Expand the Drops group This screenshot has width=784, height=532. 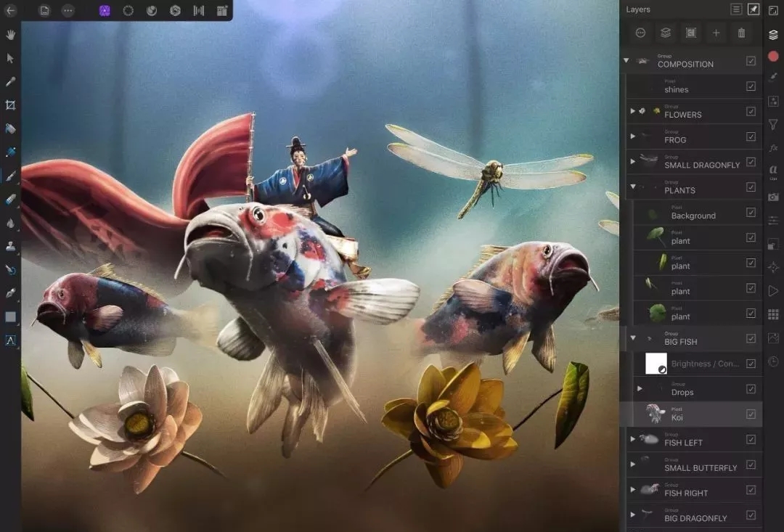coord(640,388)
